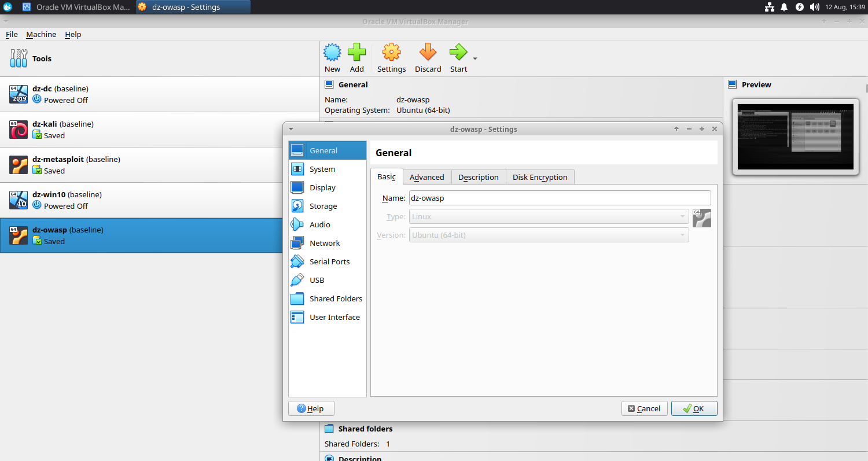
Task: Open the Help menu in menu bar
Action: coord(73,34)
